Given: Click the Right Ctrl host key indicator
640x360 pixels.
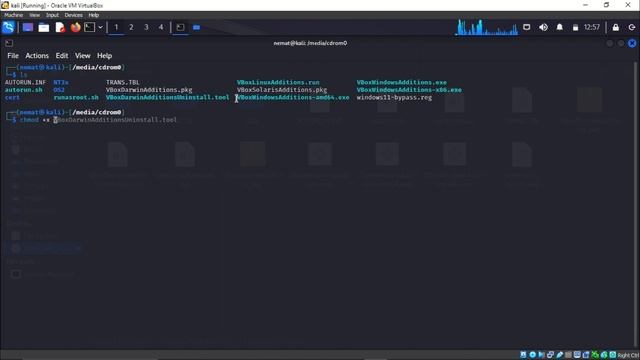Looking at the screenshot, I should point(629,355).
